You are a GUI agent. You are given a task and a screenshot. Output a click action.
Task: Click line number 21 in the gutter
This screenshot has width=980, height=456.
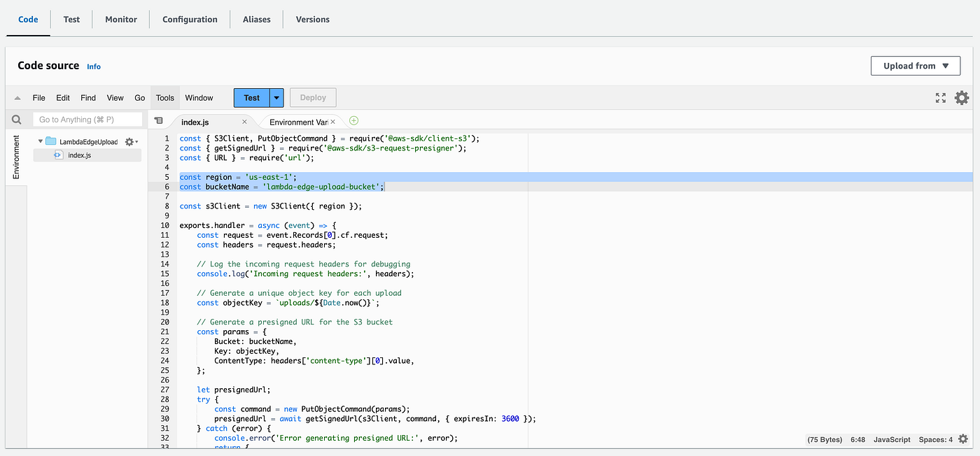point(164,332)
